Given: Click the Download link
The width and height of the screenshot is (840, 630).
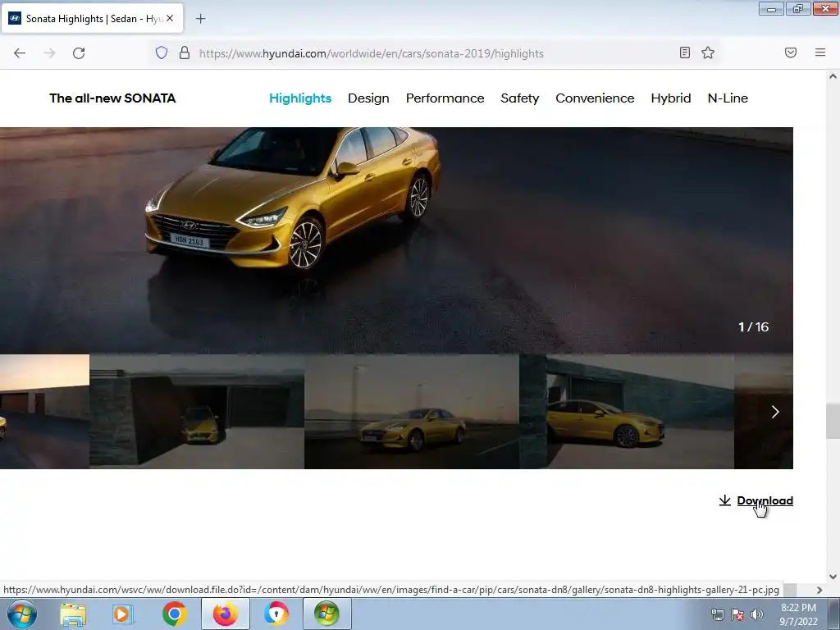Looking at the screenshot, I should 765,500.
